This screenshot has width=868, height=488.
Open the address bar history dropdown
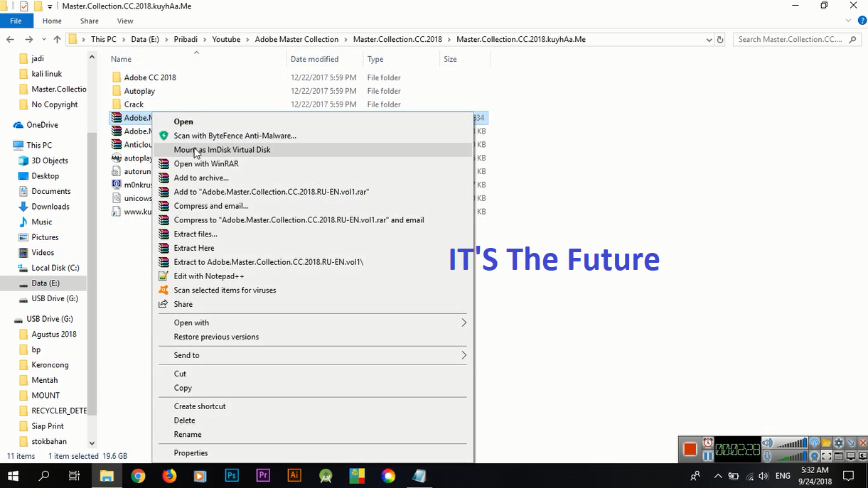tap(709, 39)
